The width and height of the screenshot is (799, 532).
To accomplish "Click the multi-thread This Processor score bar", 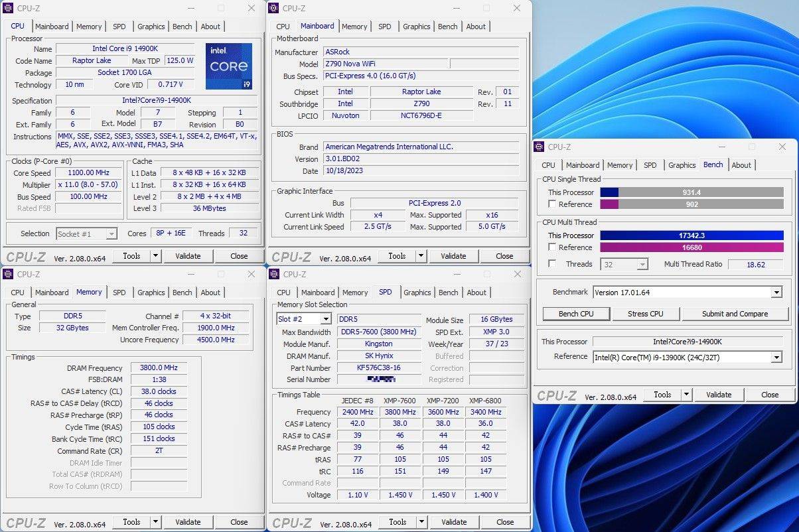I will click(691, 235).
